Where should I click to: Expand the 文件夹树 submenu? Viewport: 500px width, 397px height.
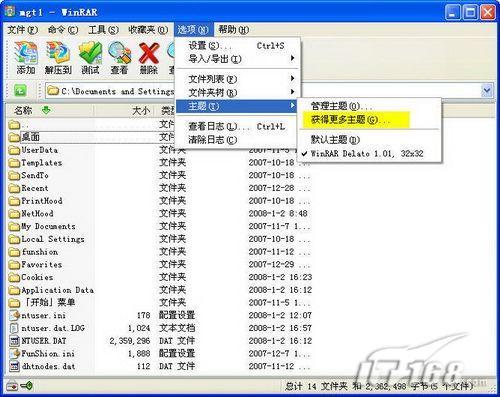tap(238, 92)
